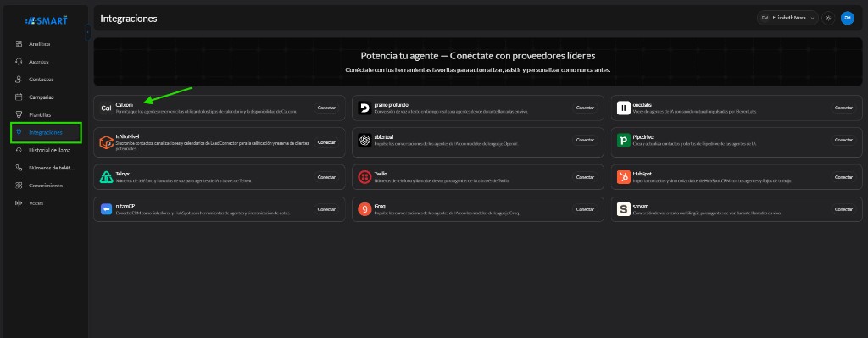Image resolution: width=868 pixels, height=338 pixels.
Task: Click the green Pipedrive logo icon
Action: click(x=623, y=141)
